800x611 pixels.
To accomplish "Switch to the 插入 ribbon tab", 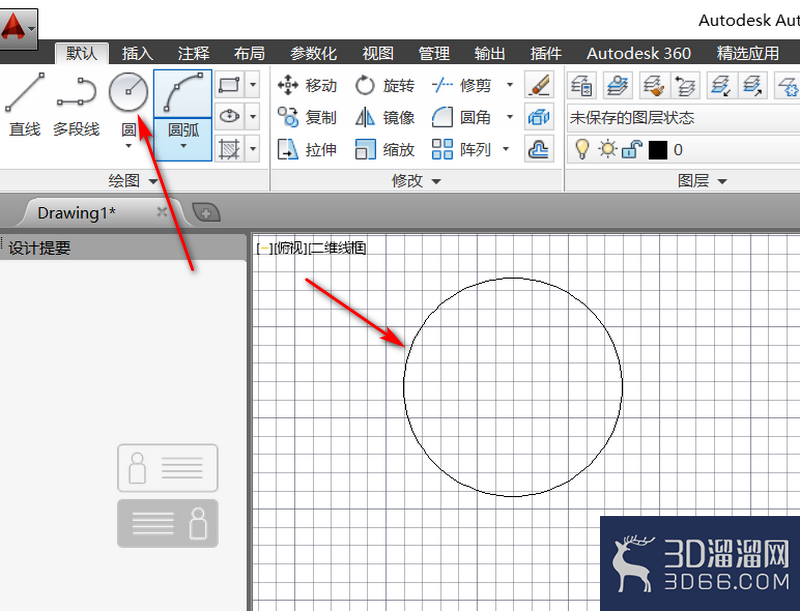I will point(137,53).
